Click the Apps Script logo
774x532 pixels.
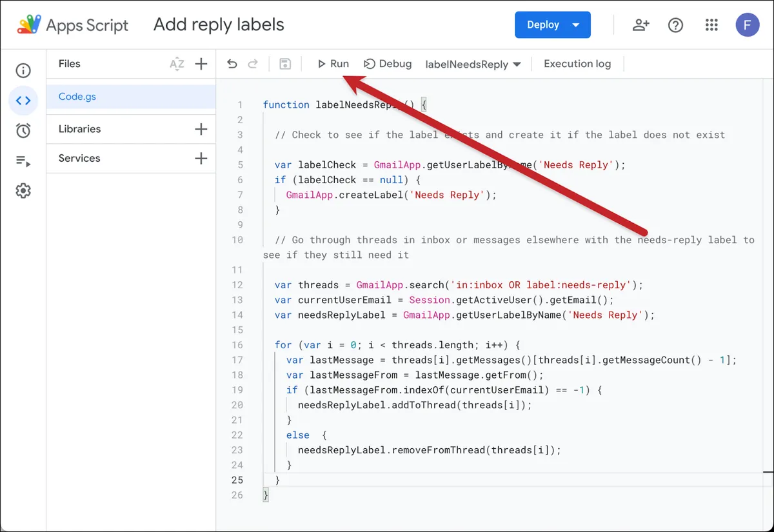point(28,25)
